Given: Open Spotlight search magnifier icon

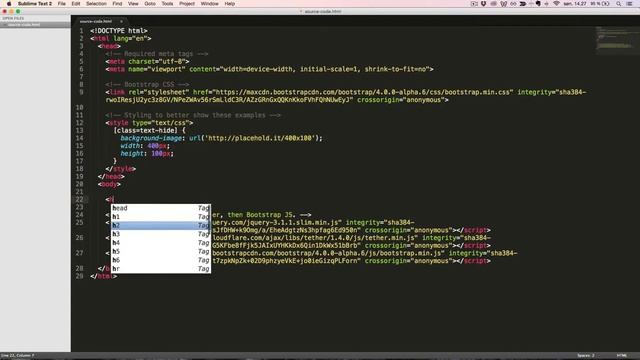Looking at the screenshot, I should 619,4.
